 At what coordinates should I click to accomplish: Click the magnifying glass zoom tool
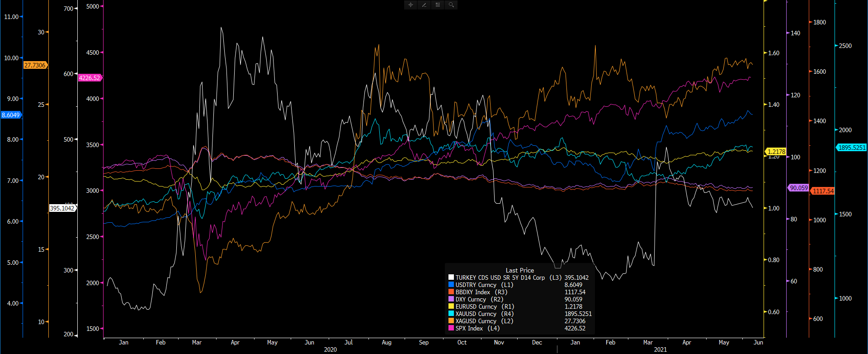451,5
